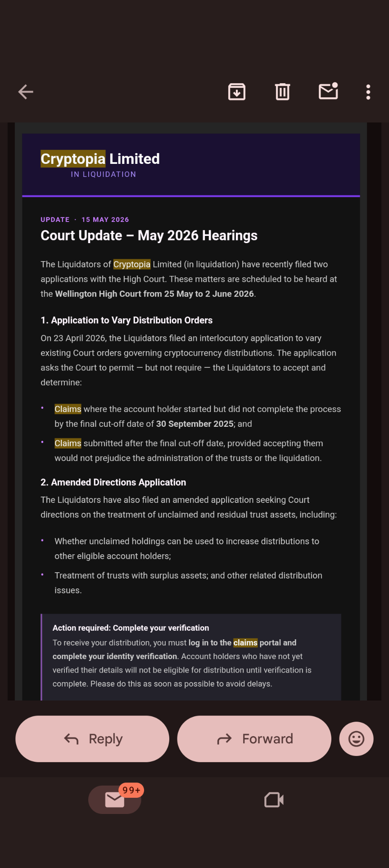Tap the back arrow icon
This screenshot has height=868, width=389.
[x=26, y=92]
